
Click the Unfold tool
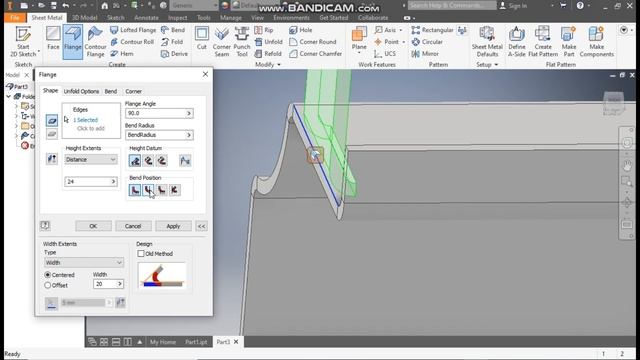point(269,42)
